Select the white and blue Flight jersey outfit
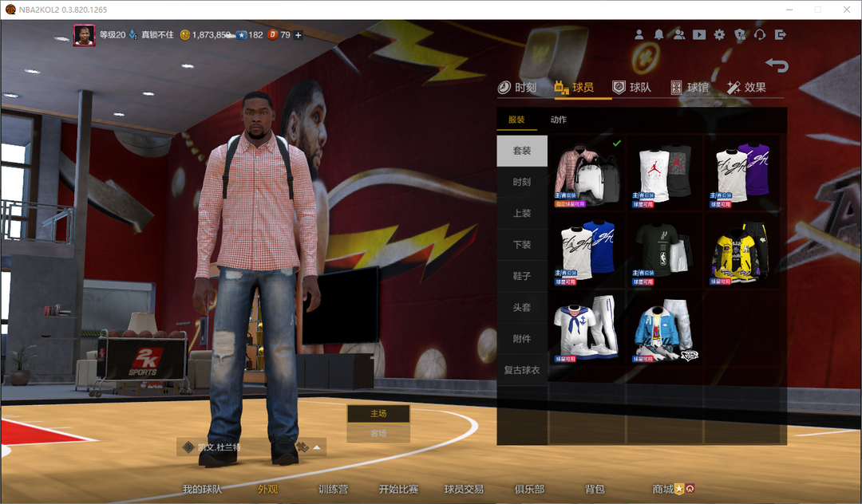 [x=587, y=251]
